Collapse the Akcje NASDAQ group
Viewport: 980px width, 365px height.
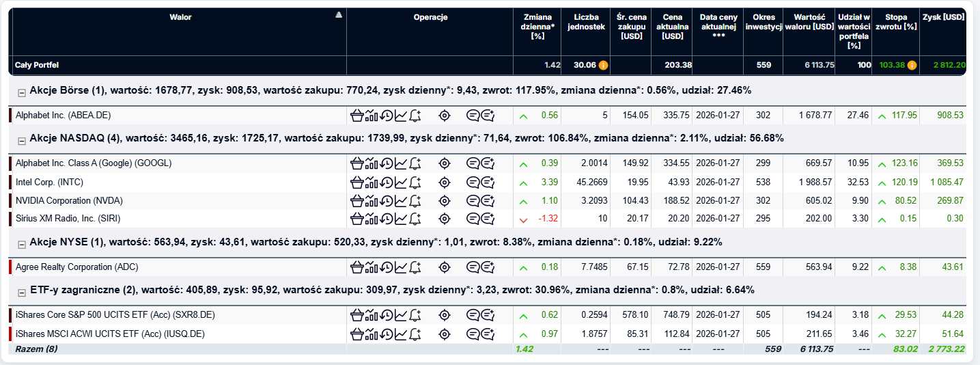tap(21, 140)
